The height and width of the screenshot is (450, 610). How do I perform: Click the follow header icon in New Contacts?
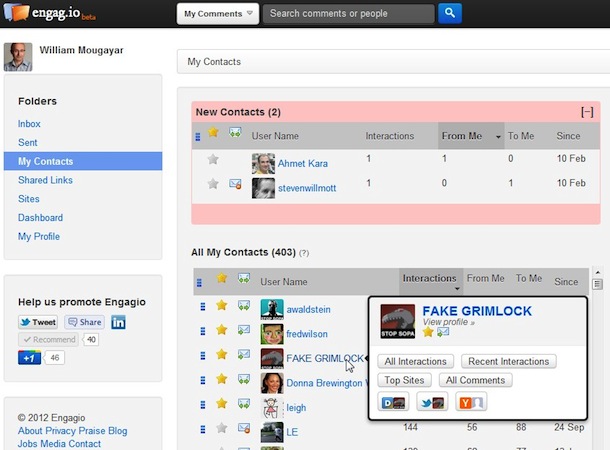coord(235,132)
